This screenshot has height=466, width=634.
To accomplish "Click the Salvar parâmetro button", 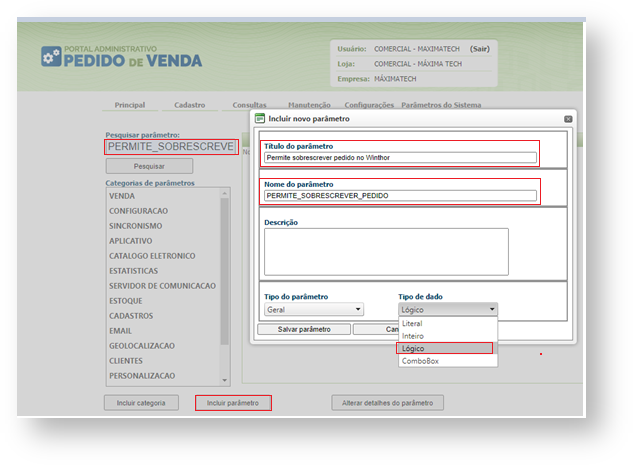I will (x=302, y=329).
